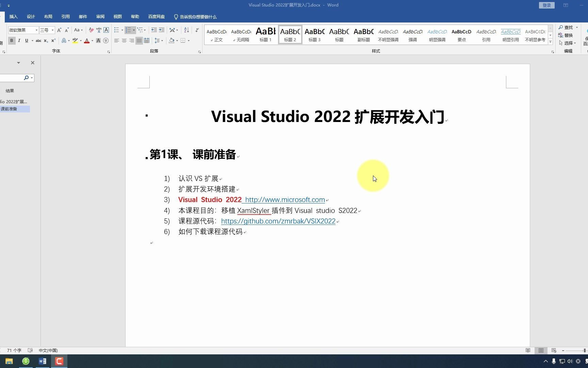This screenshot has width=588, height=368.
Task: Switch to the 布局 tab
Action: pos(48,16)
